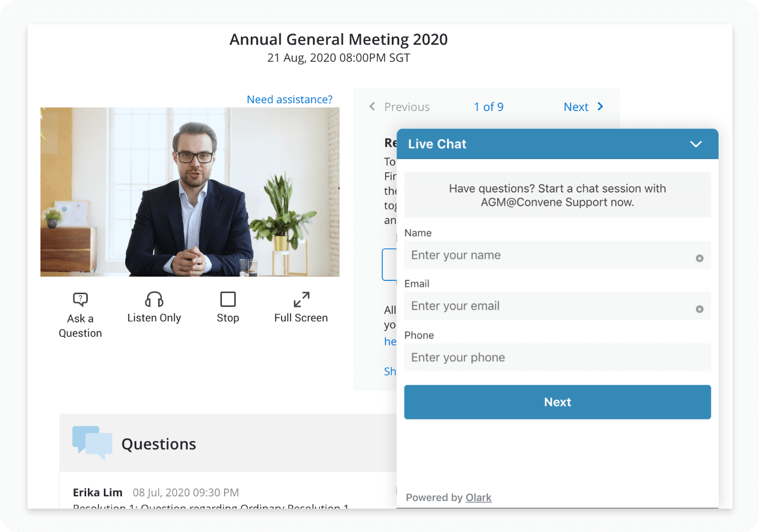Focus the Enter your phone field
Screen dimensions: 759x532
click(x=557, y=358)
